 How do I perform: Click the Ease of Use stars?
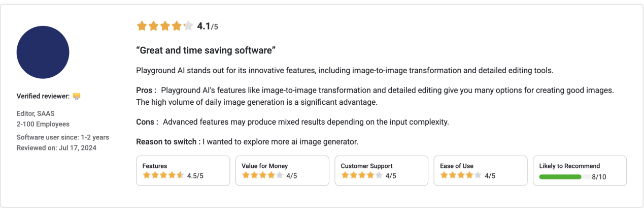461,175
